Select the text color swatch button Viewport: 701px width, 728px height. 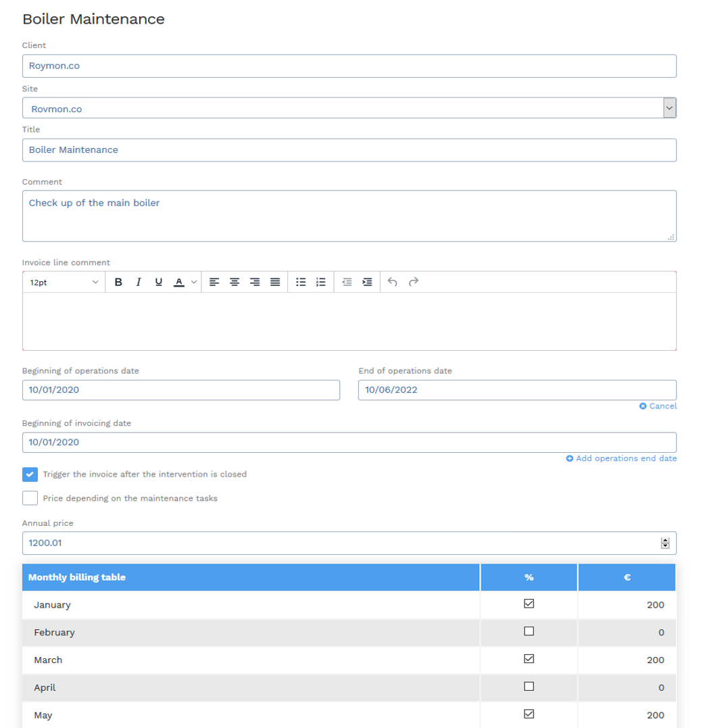pyautogui.click(x=178, y=282)
